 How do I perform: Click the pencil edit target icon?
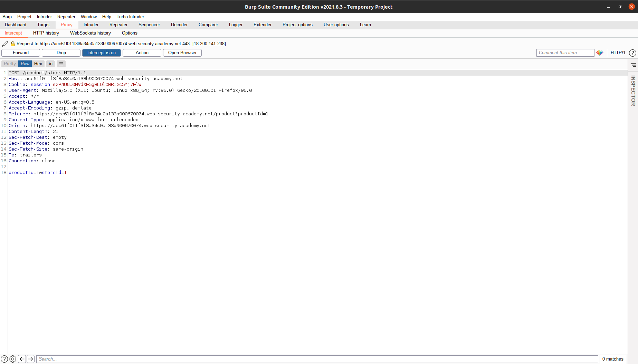[x=5, y=44]
